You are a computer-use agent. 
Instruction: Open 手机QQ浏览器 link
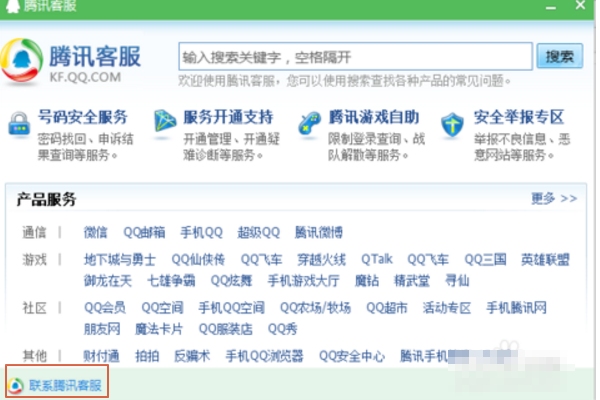(x=264, y=356)
